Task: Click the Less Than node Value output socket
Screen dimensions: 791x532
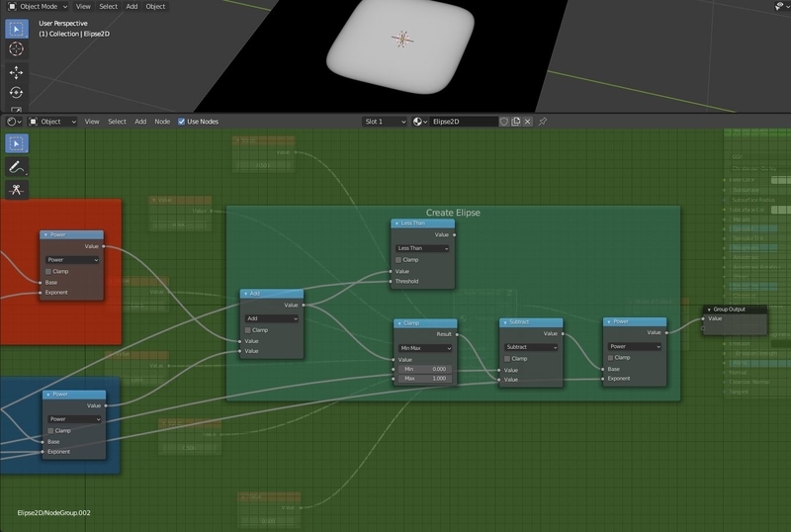Action: tap(455, 234)
